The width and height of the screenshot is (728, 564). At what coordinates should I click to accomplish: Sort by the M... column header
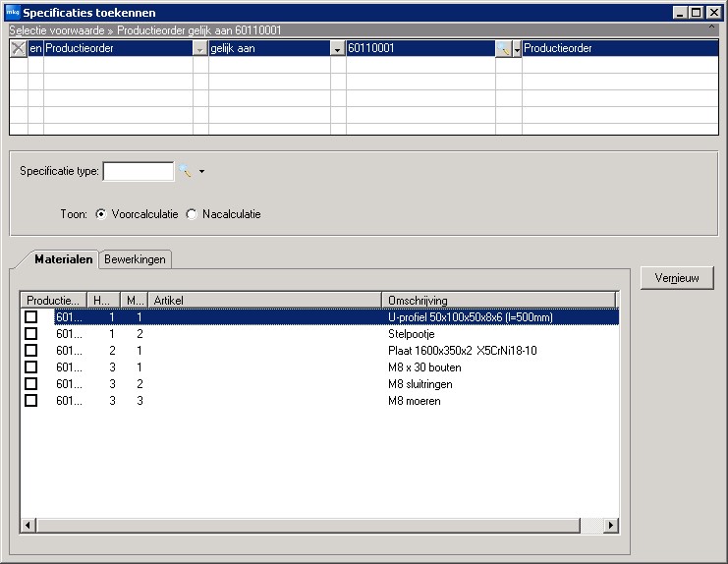(x=135, y=301)
